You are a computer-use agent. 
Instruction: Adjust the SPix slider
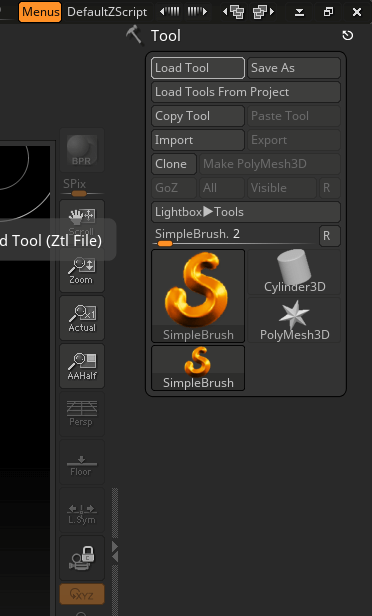click(82, 188)
